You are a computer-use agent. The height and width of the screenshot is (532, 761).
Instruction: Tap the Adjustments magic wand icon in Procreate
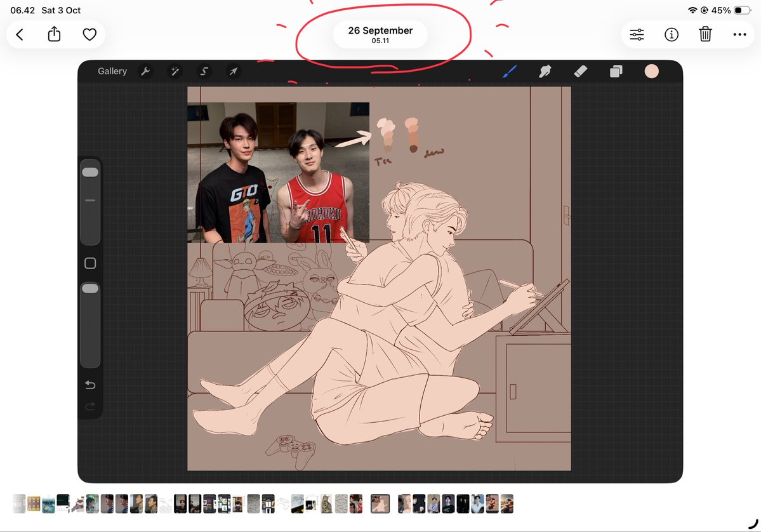175,71
